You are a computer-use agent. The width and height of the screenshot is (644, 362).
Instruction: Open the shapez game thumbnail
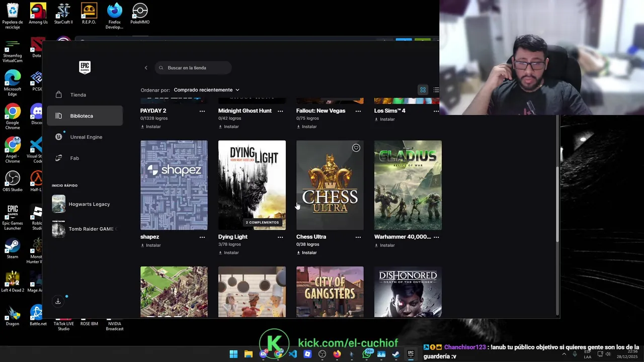[x=174, y=185]
